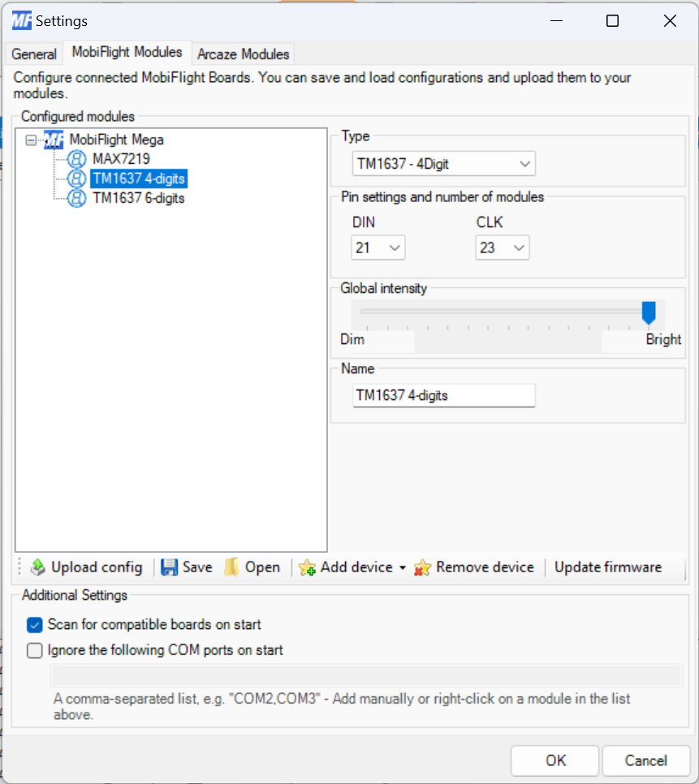Click the display icon beside MAX7219
Image resolution: width=699 pixels, height=784 pixels.
click(76, 159)
